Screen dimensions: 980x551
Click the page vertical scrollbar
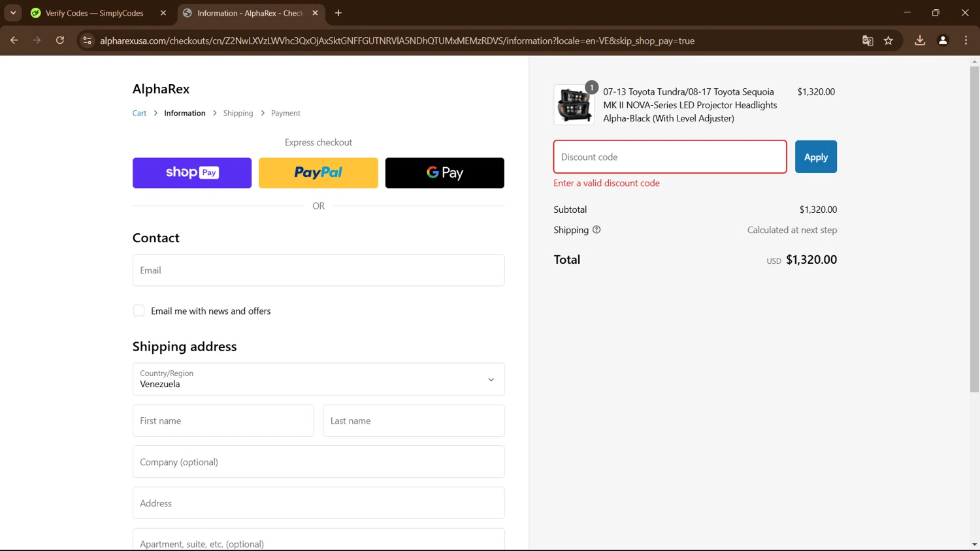(x=974, y=228)
